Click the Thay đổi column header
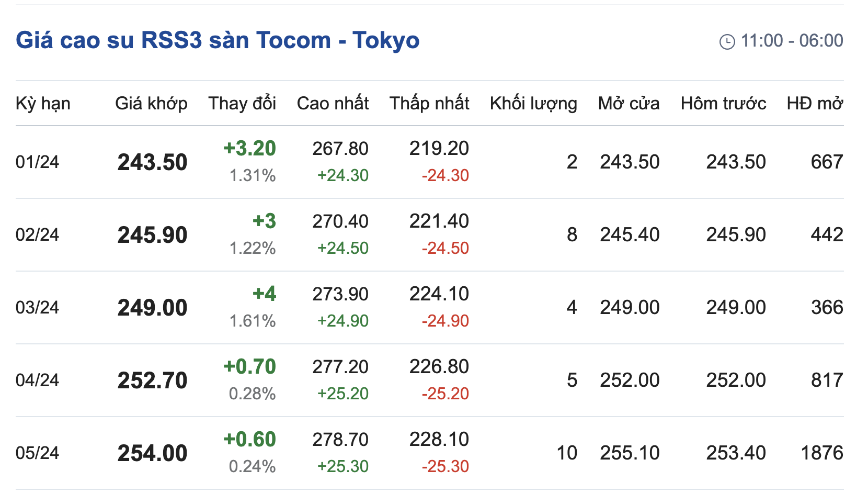868x493 pixels. click(242, 104)
